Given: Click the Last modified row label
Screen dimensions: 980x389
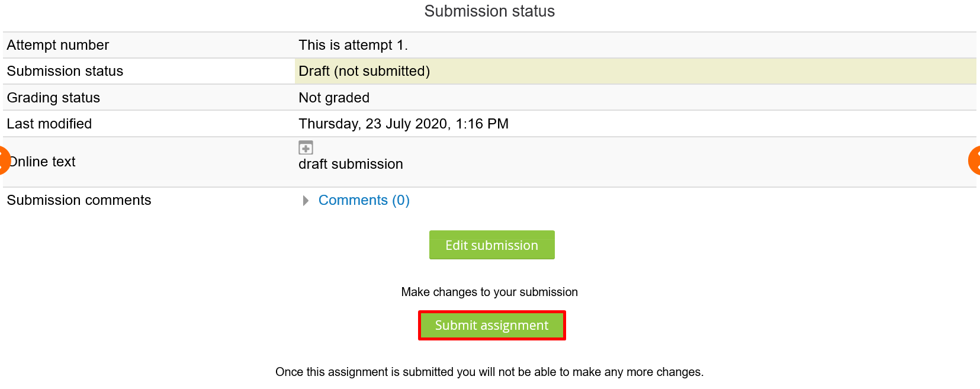Looking at the screenshot, I should [x=49, y=124].
